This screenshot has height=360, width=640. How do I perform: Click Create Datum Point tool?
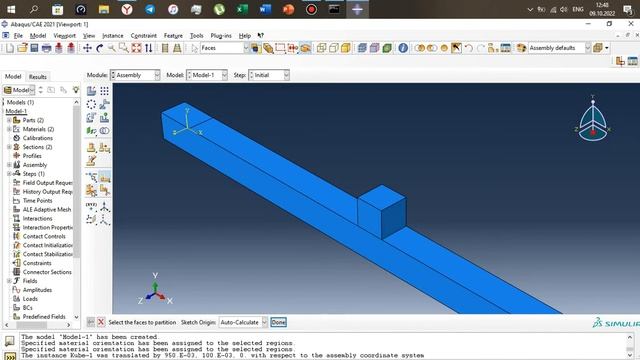click(91, 206)
